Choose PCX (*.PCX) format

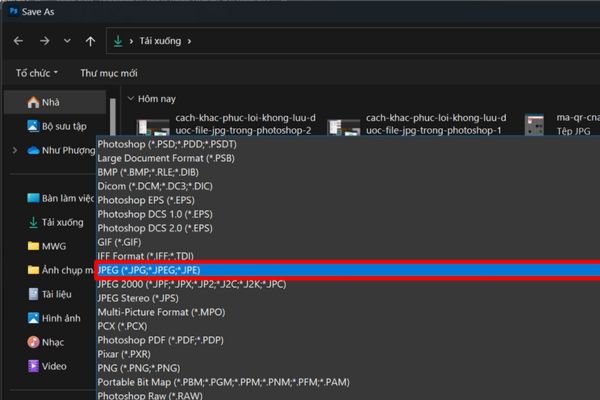point(348,326)
